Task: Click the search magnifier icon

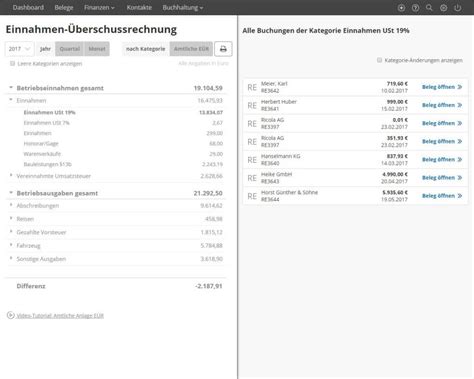Action: coord(429,8)
